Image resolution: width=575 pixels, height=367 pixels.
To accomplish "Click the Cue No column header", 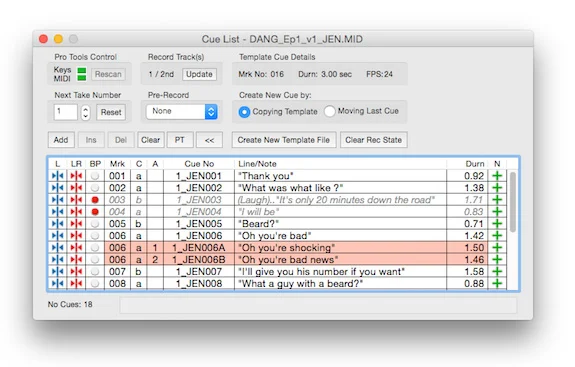I will pyautogui.click(x=199, y=164).
